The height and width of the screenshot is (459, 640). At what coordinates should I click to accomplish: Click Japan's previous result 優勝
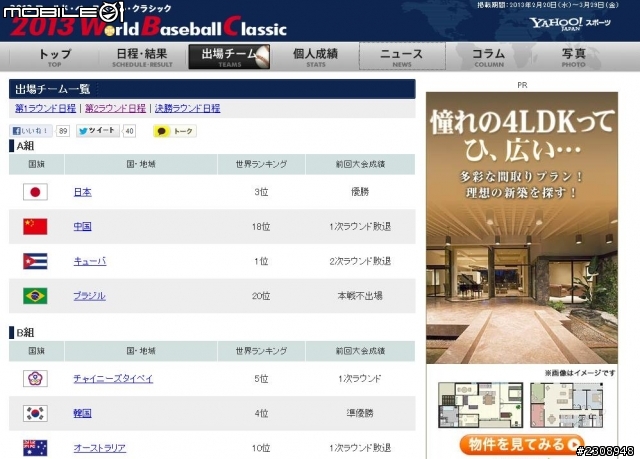pyautogui.click(x=360, y=192)
